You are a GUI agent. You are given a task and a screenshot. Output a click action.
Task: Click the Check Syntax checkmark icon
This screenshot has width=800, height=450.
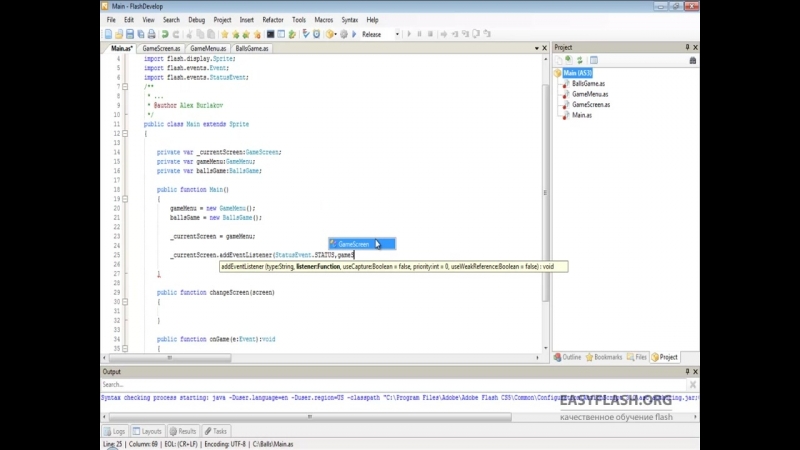click(306, 34)
